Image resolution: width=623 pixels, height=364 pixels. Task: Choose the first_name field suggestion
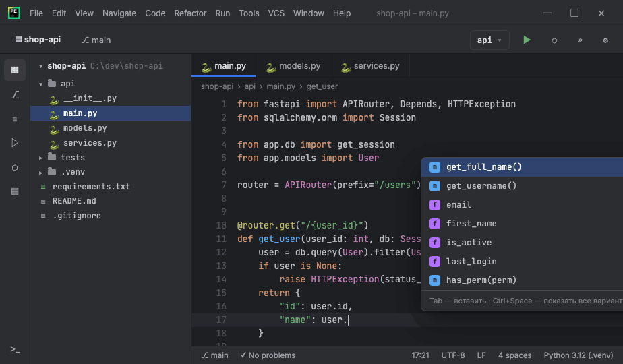[x=522, y=223]
